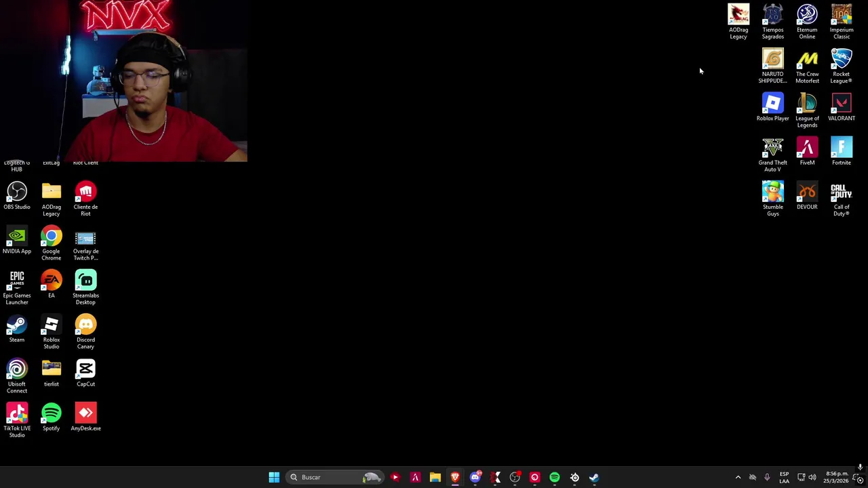The height and width of the screenshot is (488, 868).
Task: Launch Stumble Guys icon
Action: tap(772, 199)
